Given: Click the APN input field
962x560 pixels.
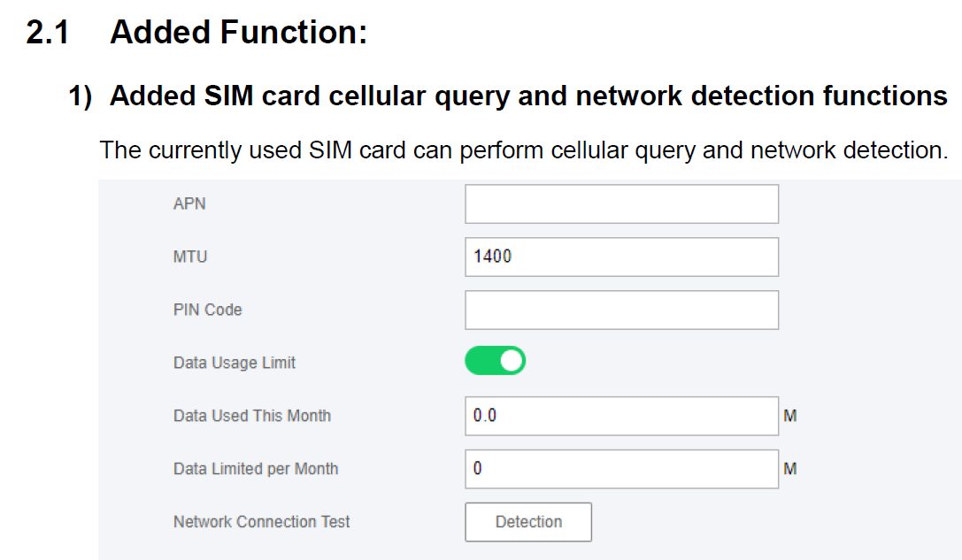Looking at the screenshot, I should tap(621, 203).
